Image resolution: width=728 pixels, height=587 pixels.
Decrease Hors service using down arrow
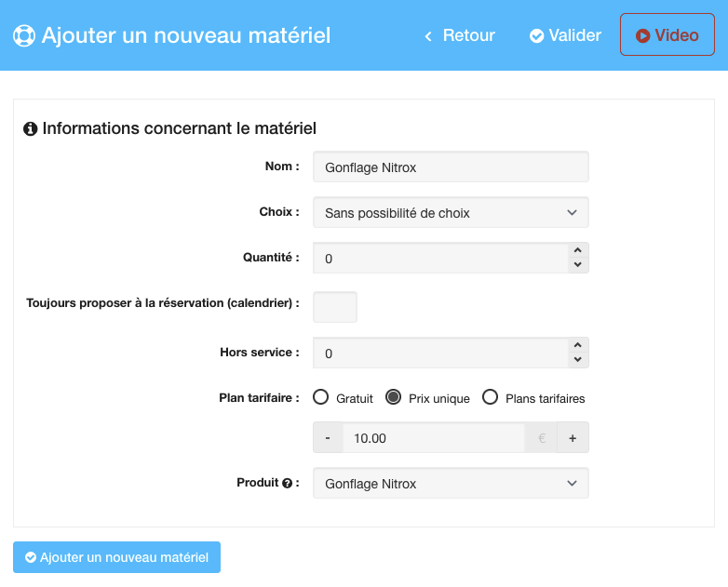pos(577,360)
